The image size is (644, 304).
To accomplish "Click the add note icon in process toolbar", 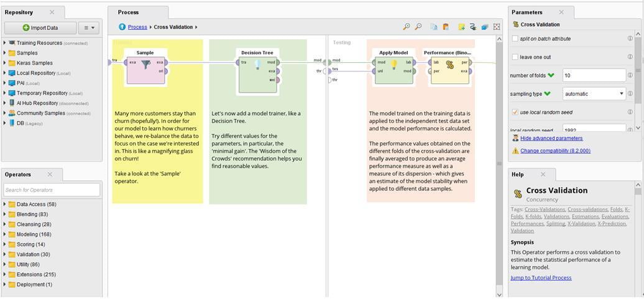I will coord(461,27).
